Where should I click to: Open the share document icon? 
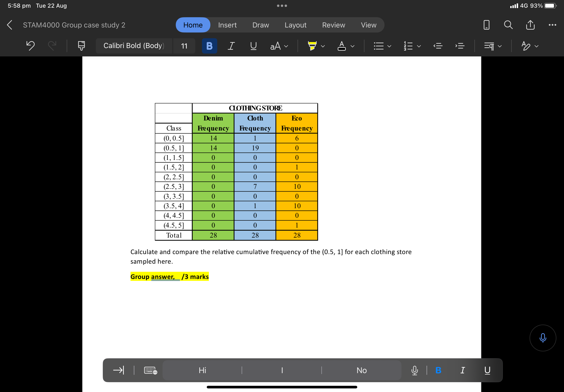click(x=530, y=25)
